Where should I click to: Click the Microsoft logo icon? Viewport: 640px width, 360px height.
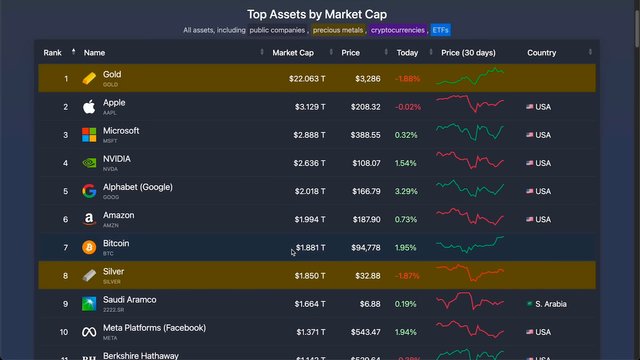point(89,135)
